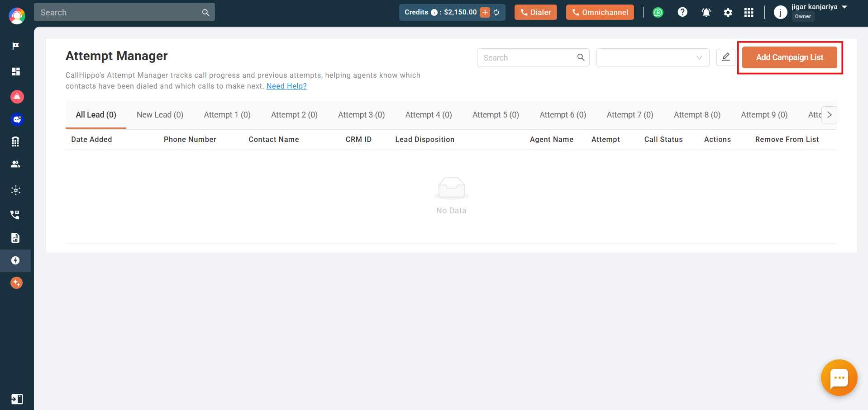Viewport: 868px width, 410px height.
Task: Switch to the Attempt 6 (0) tab
Action: click(563, 115)
